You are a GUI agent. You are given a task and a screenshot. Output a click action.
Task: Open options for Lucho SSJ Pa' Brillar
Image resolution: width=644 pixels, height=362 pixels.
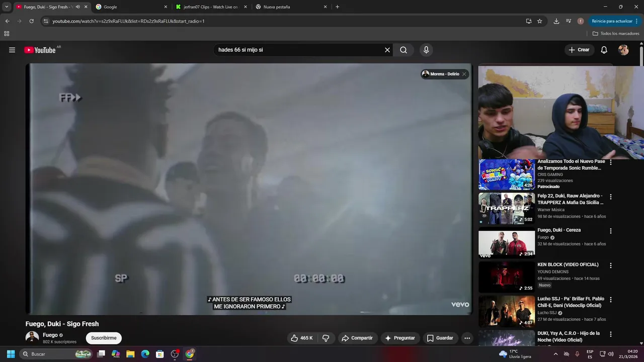[611, 299]
